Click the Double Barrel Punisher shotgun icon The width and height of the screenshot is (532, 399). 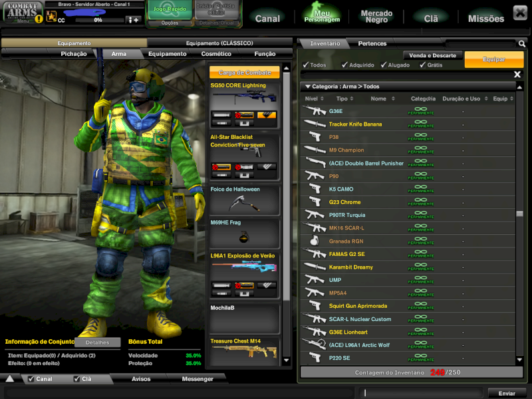315,163
